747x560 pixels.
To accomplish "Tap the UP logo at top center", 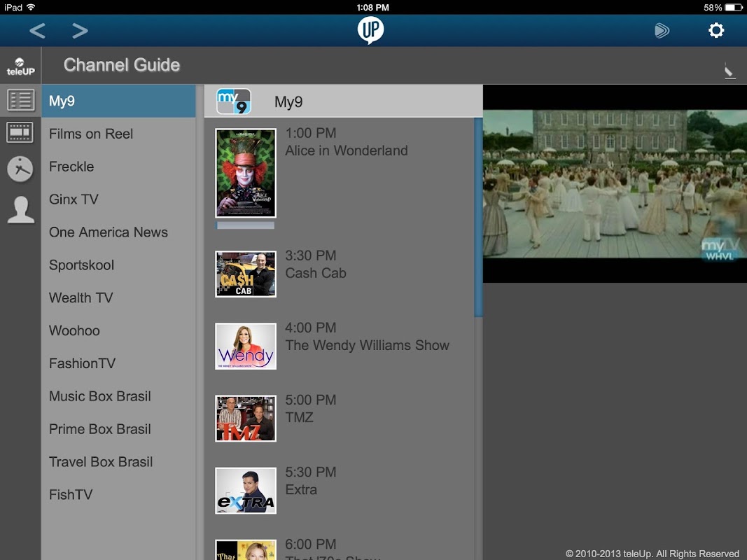I will click(x=370, y=30).
